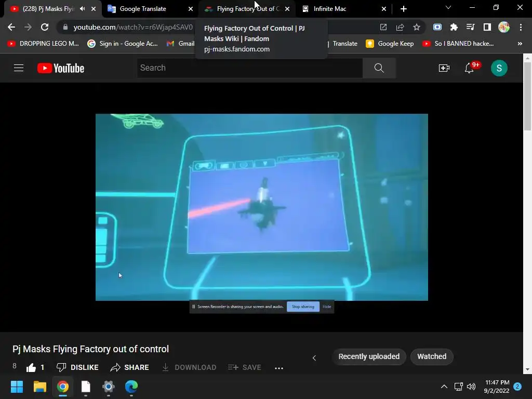Image resolution: width=532 pixels, height=399 pixels.
Task: Open the Translate bookmark
Action: (345, 44)
